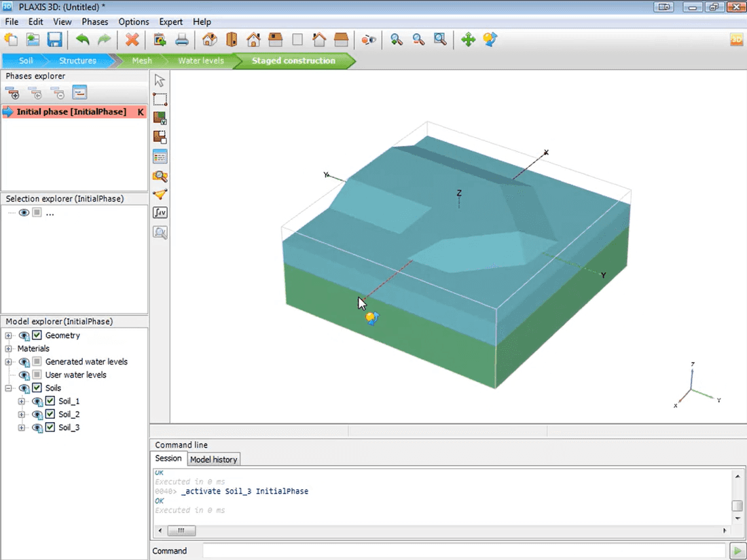Open the Expert menu
This screenshot has height=560, width=747.
[170, 22]
